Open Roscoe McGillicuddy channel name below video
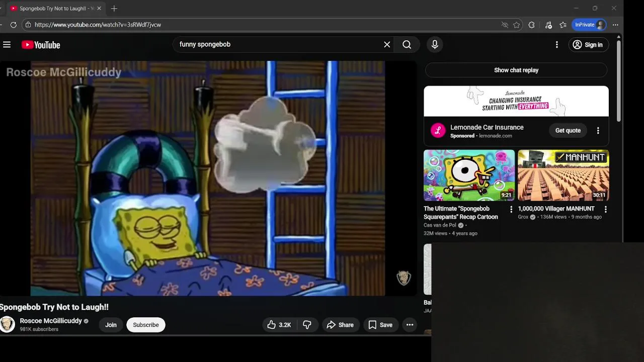Image resolution: width=644 pixels, height=362 pixels. tap(51, 321)
